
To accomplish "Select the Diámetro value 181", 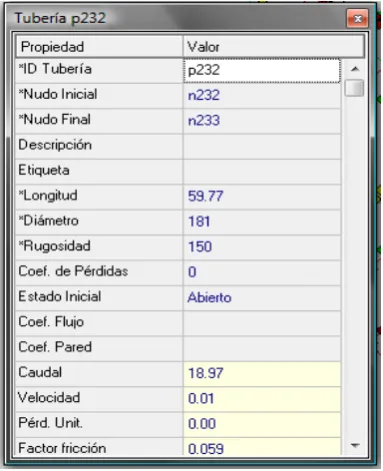I will 262,222.
